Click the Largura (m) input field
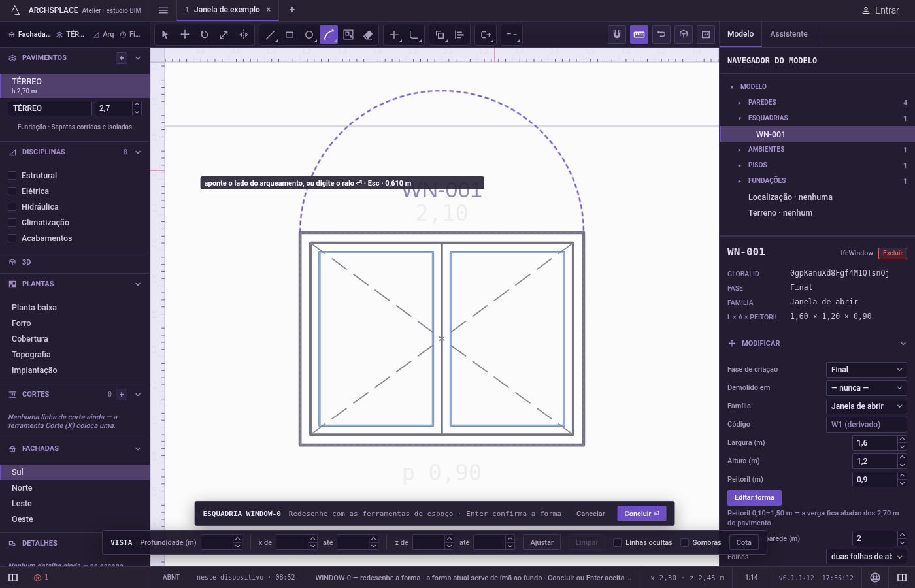 875,443
